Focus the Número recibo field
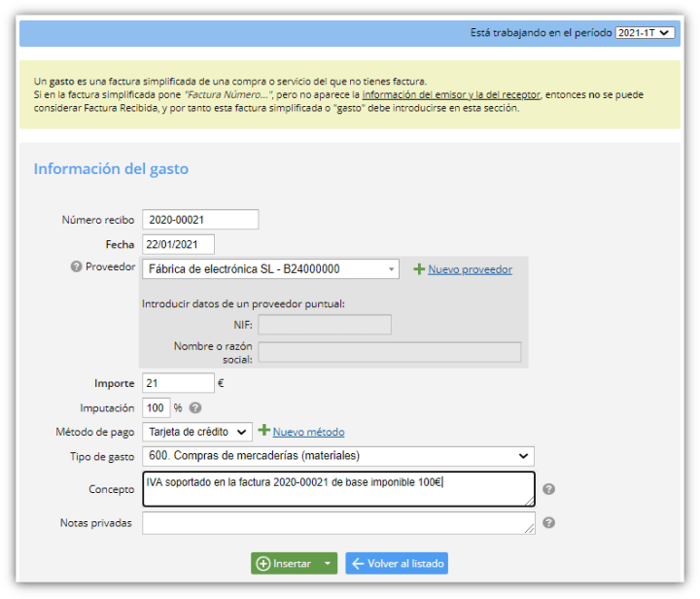Image resolution: width=700 pixels, height=599 pixels. tap(200, 220)
